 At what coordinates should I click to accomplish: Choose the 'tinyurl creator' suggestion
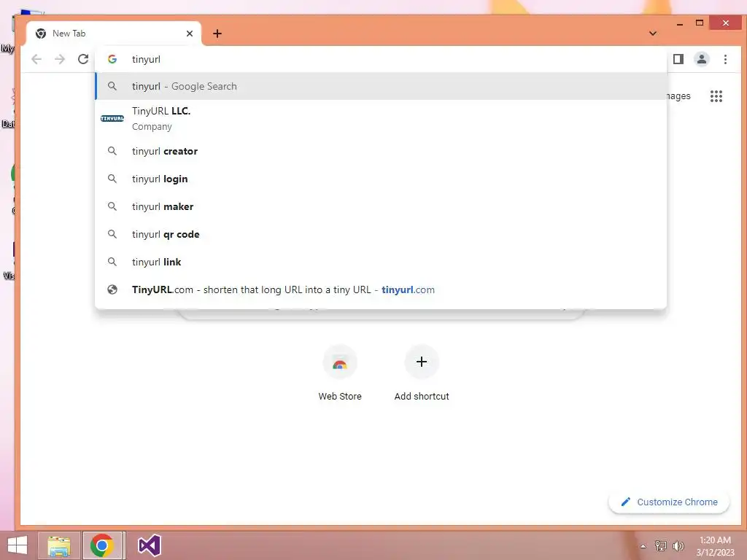click(x=381, y=151)
